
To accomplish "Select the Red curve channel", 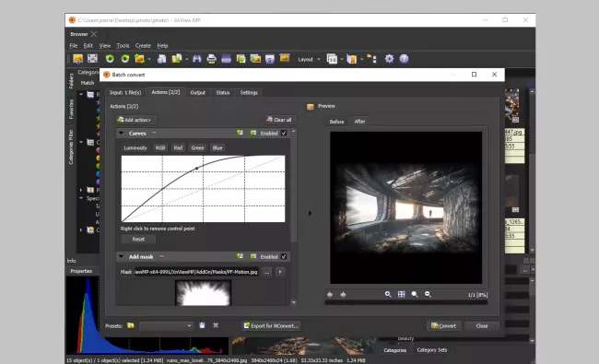I will pos(178,147).
